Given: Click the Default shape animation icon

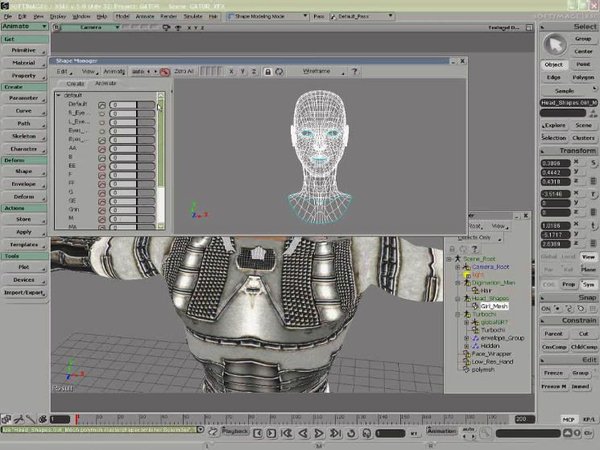Looking at the screenshot, I should [102, 104].
